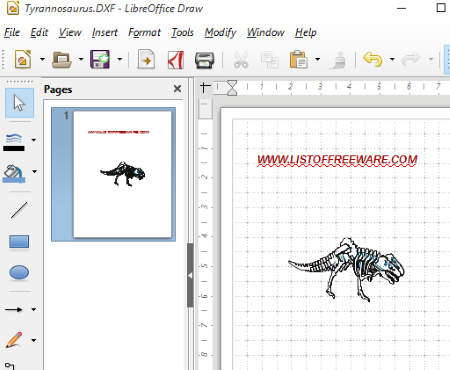450x370 pixels.
Task: Expand the Save options dropdown arrow
Action: (x=120, y=59)
